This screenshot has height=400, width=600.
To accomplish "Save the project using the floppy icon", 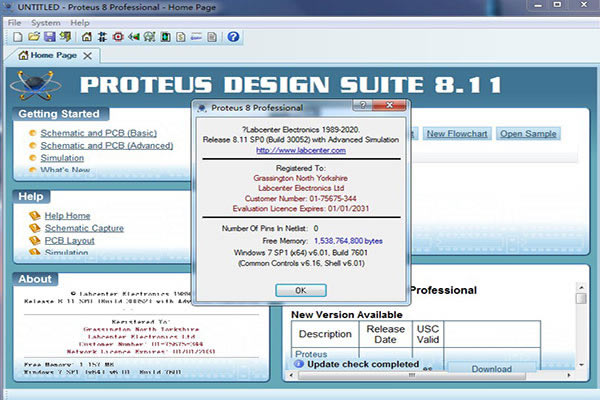I will (x=50, y=37).
